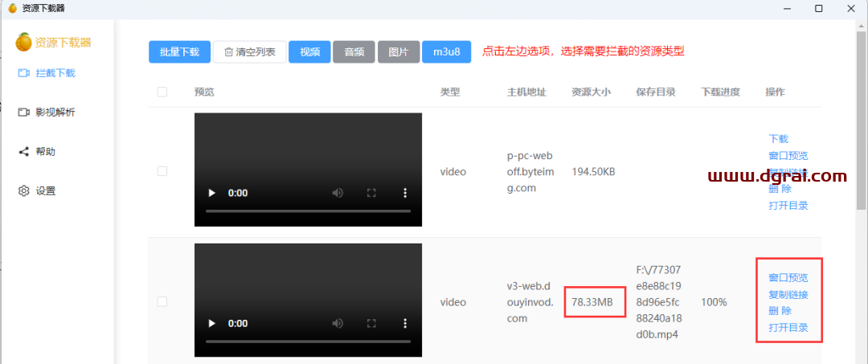Mute the second video's volume icon
The image size is (868, 364).
[x=338, y=324]
